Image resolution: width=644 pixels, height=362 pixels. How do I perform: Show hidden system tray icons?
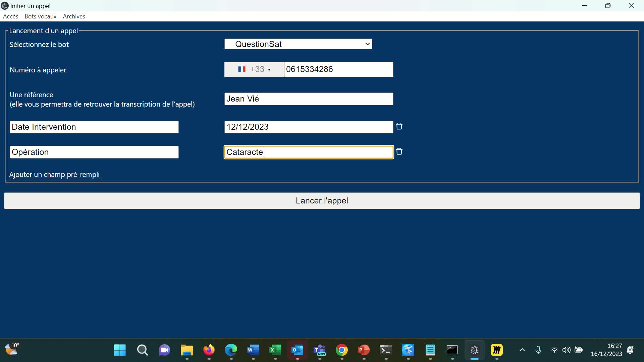(522, 350)
